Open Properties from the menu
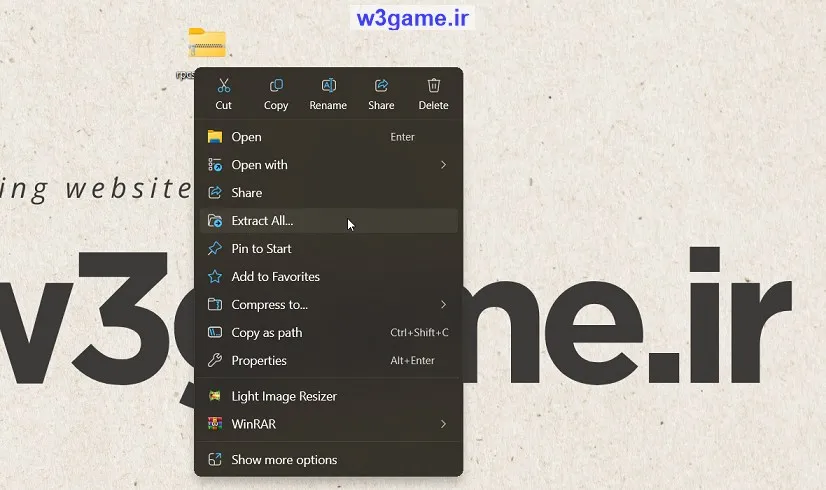 pos(329,360)
